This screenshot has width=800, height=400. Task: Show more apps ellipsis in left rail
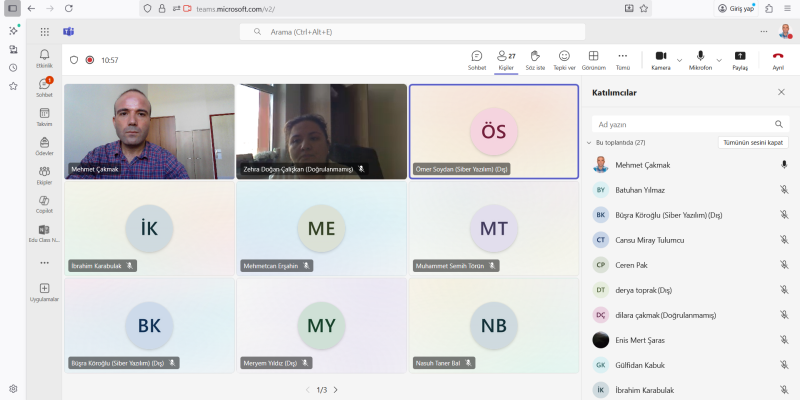pos(44,263)
